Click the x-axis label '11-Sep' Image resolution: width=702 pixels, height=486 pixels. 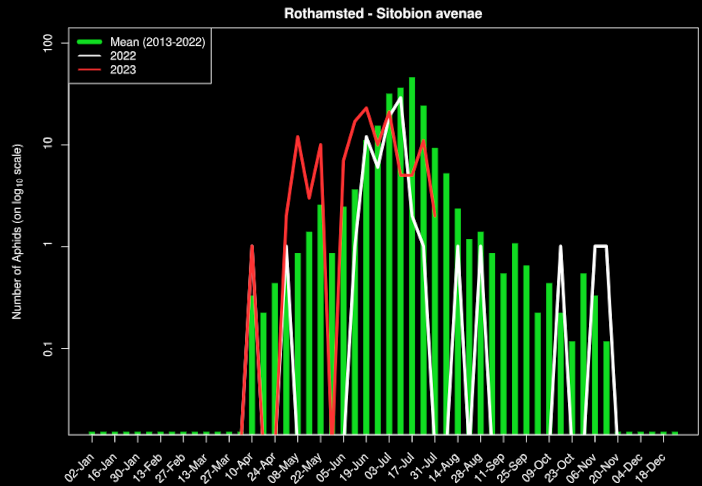click(491, 467)
